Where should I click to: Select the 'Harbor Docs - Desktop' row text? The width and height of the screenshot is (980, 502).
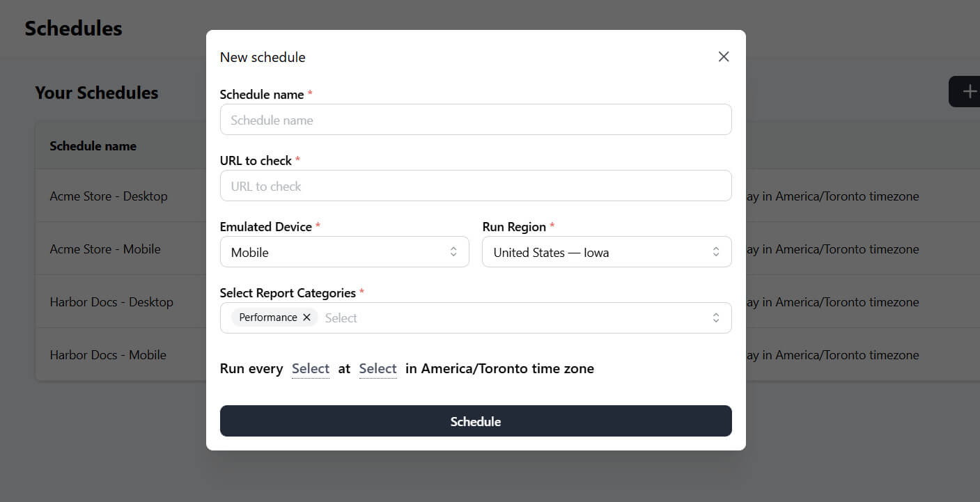(111, 302)
